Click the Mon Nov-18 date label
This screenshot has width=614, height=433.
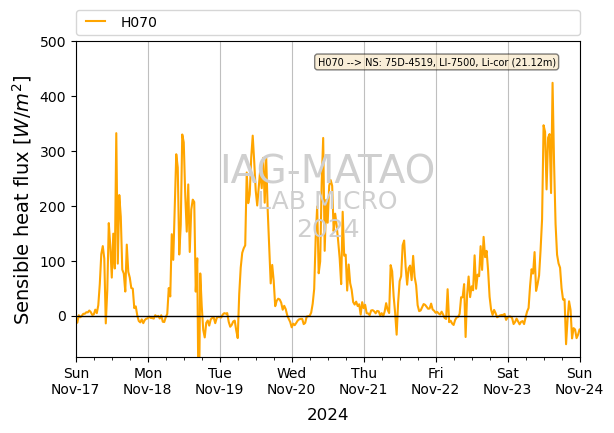[x=148, y=381]
